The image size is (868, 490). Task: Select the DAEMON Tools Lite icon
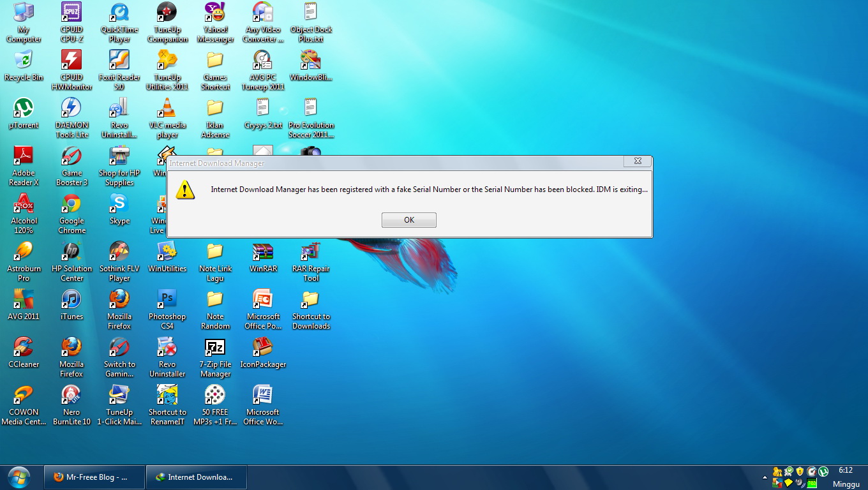click(71, 118)
